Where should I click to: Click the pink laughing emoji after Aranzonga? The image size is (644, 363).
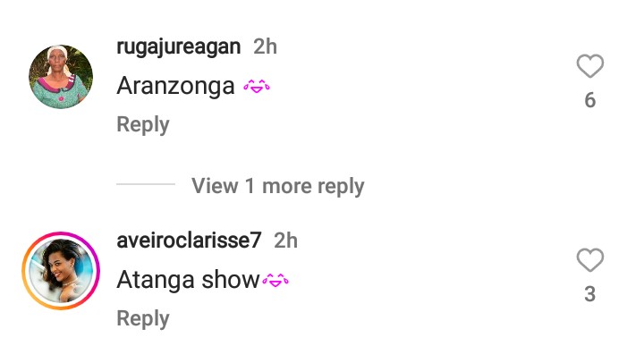click(x=257, y=86)
